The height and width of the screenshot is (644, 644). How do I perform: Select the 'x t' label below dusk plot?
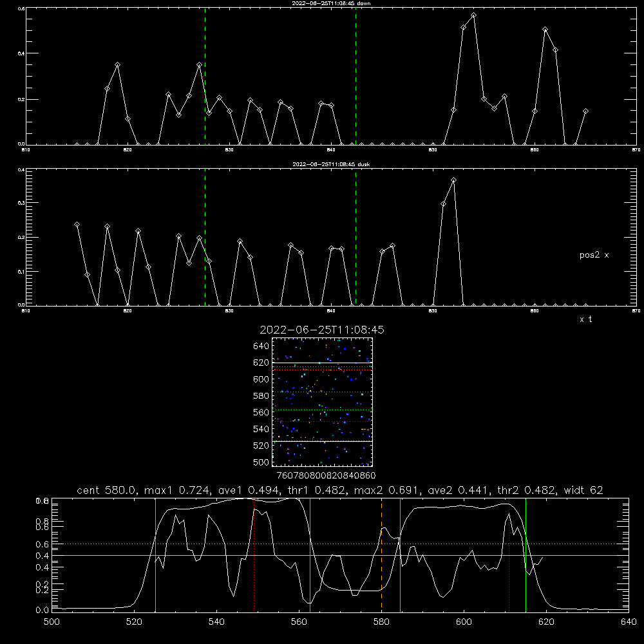click(x=585, y=319)
